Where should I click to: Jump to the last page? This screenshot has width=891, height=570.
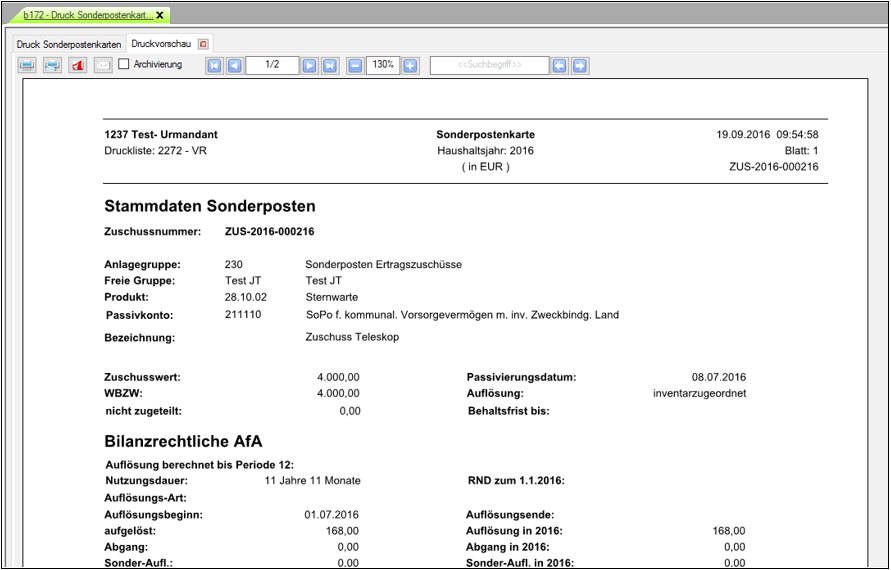tap(330, 65)
